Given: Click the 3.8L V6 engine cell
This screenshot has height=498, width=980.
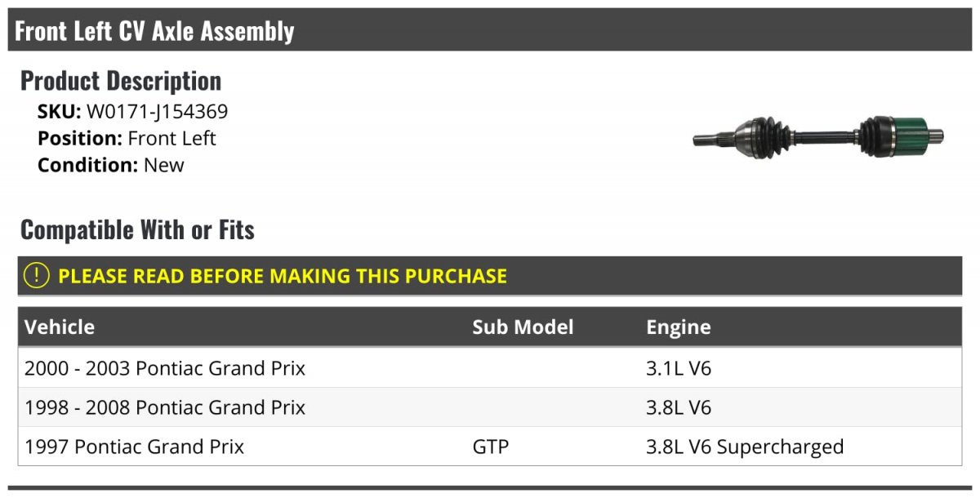Looking at the screenshot, I should (679, 407).
